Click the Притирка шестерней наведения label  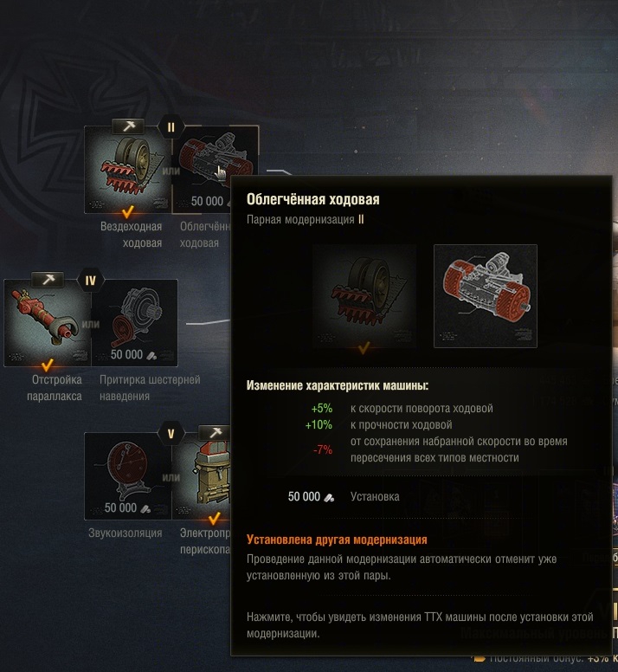[150, 388]
